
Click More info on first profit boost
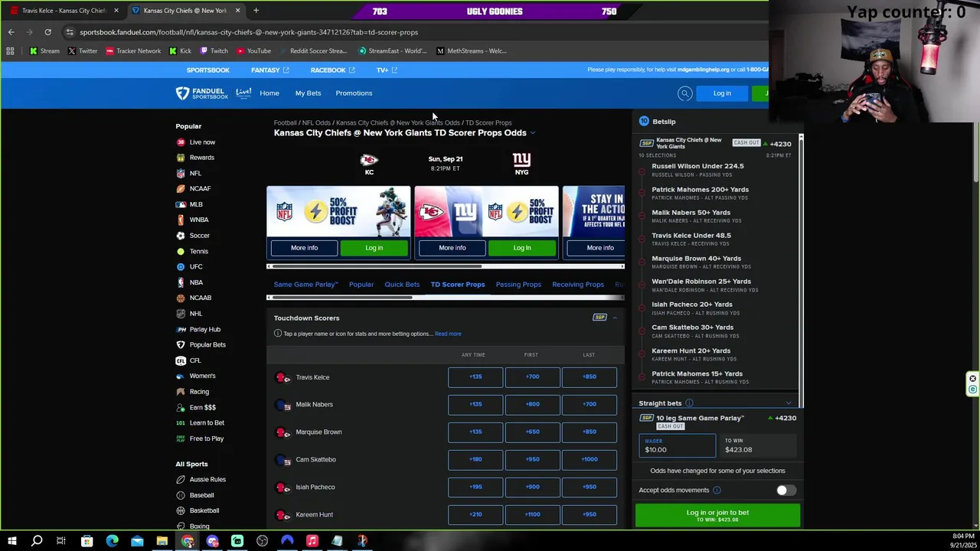304,248
